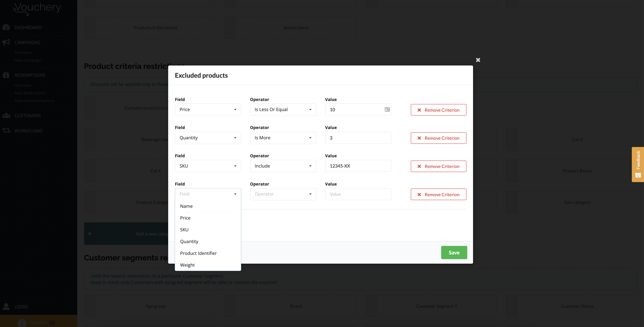
Task: Open the Include operator dropdown
Action: (283, 166)
